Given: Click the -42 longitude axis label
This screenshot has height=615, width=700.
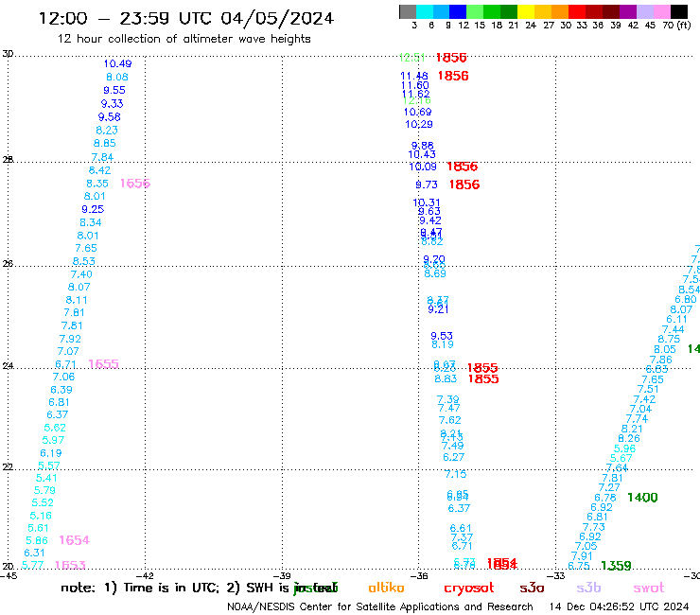Looking at the screenshot, I should [144, 576].
